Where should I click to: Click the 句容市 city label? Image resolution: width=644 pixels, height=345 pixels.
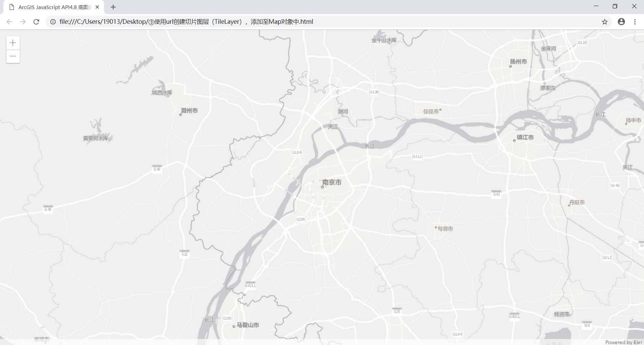(x=445, y=229)
